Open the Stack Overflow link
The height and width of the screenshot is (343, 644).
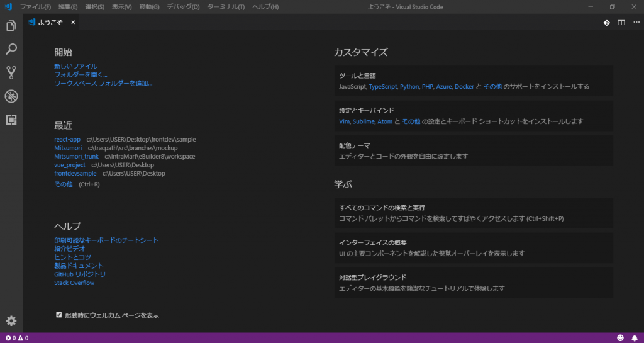[74, 283]
